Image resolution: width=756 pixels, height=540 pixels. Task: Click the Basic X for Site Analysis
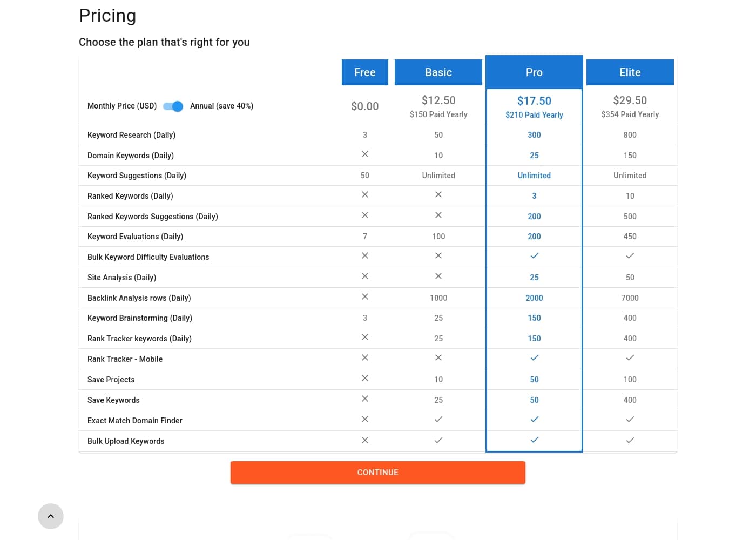click(438, 276)
